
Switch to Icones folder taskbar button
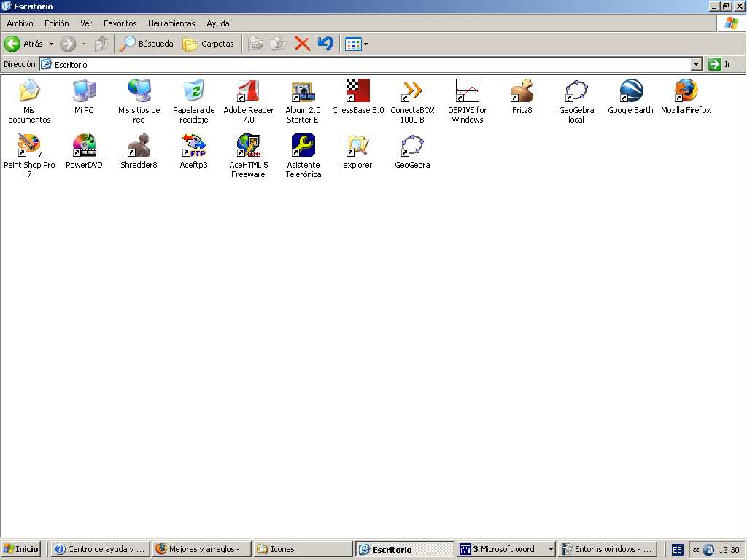(x=303, y=549)
